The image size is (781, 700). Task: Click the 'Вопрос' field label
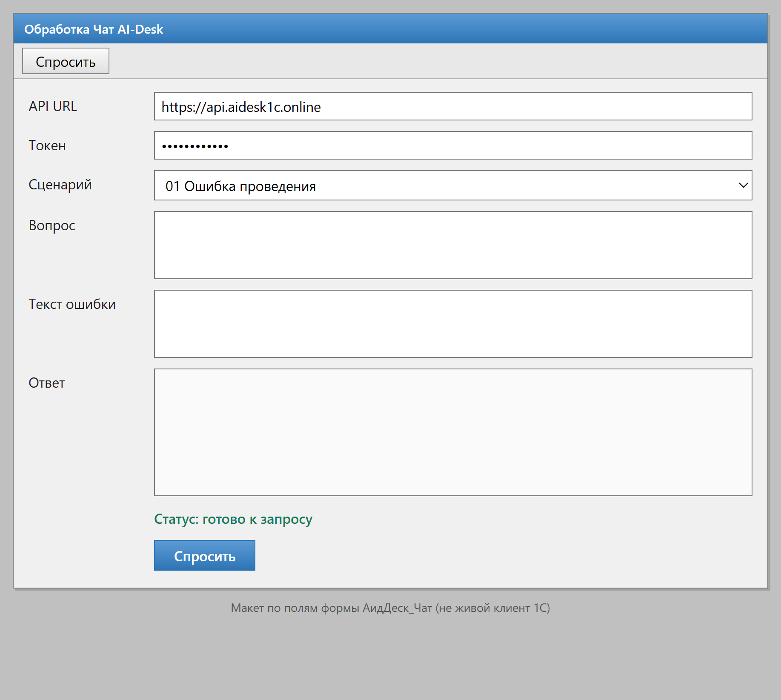(x=52, y=226)
